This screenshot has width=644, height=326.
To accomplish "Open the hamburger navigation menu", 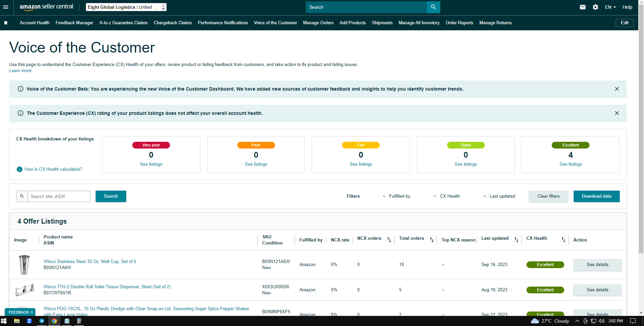I will tap(6, 7).
